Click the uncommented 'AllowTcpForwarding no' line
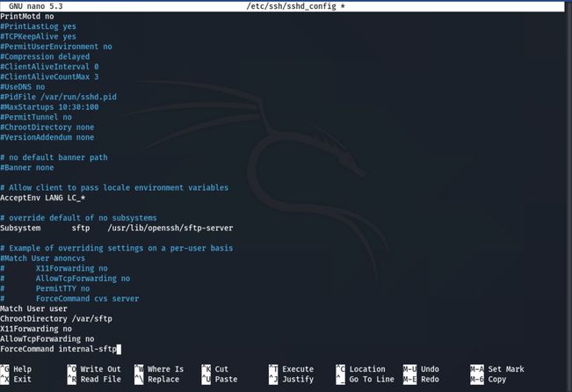The image size is (572, 392). [47, 339]
